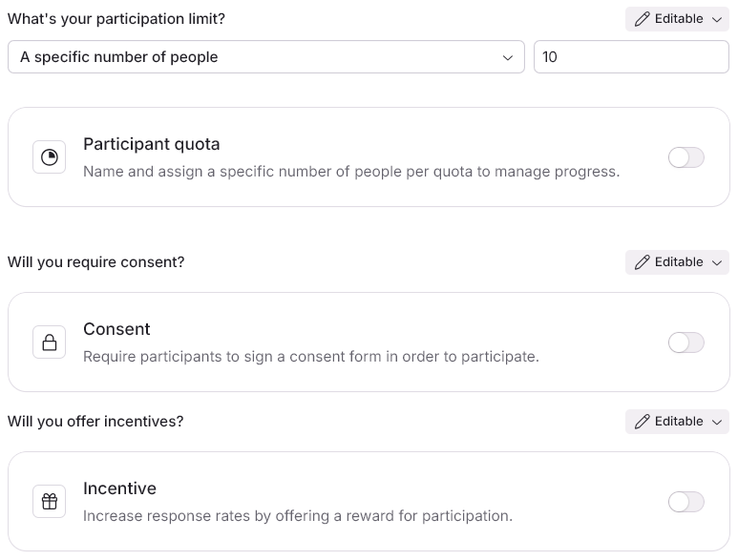
Task: Click the "Participant quota" card title
Action: (152, 144)
